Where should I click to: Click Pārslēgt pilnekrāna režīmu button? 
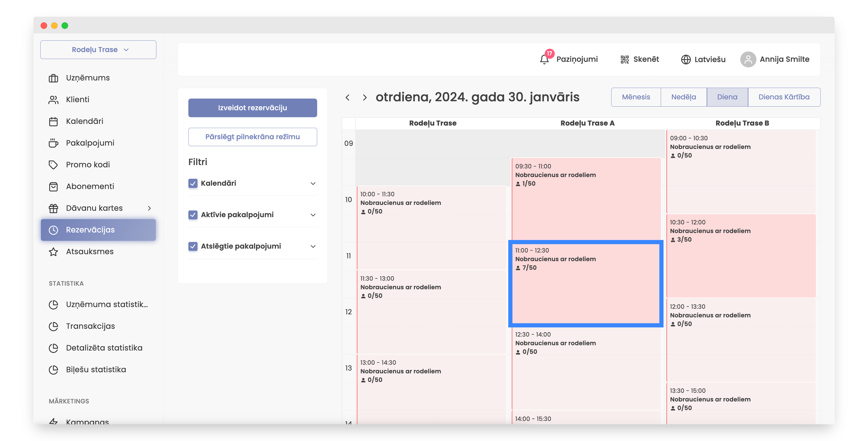(252, 137)
